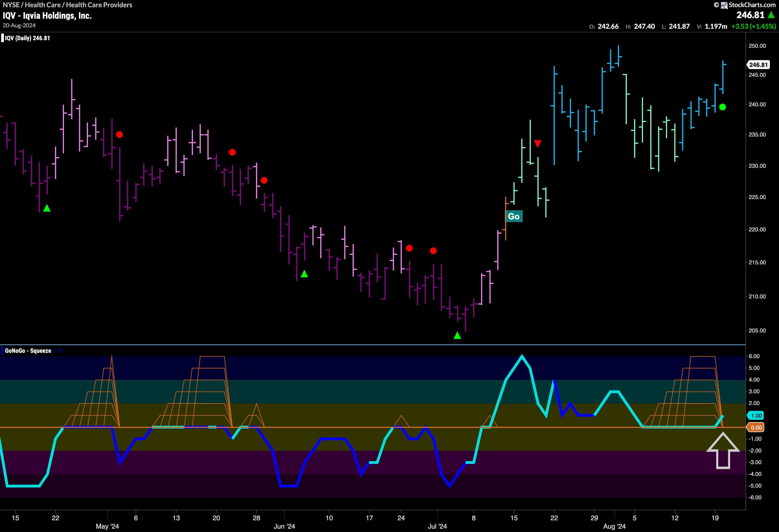Click the +3.53 (+1.45%) change text
779x532 pixels.
click(x=754, y=27)
